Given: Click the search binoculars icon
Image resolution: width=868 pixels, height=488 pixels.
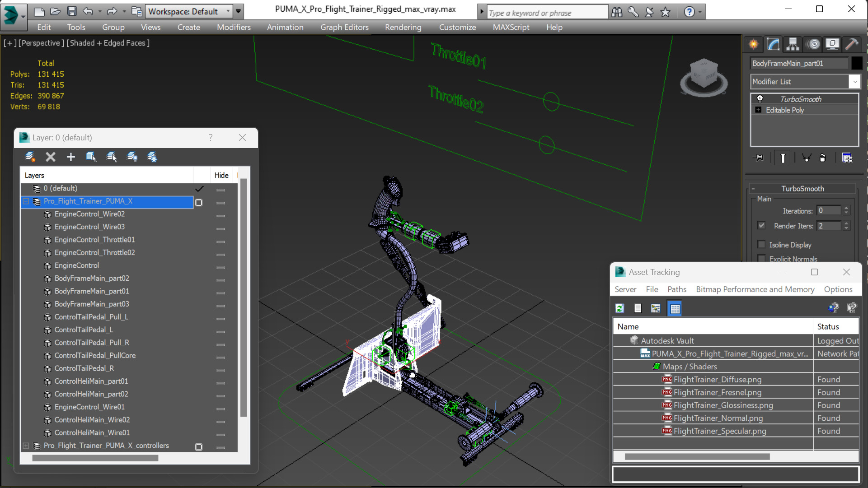Looking at the screenshot, I should 617,12.
